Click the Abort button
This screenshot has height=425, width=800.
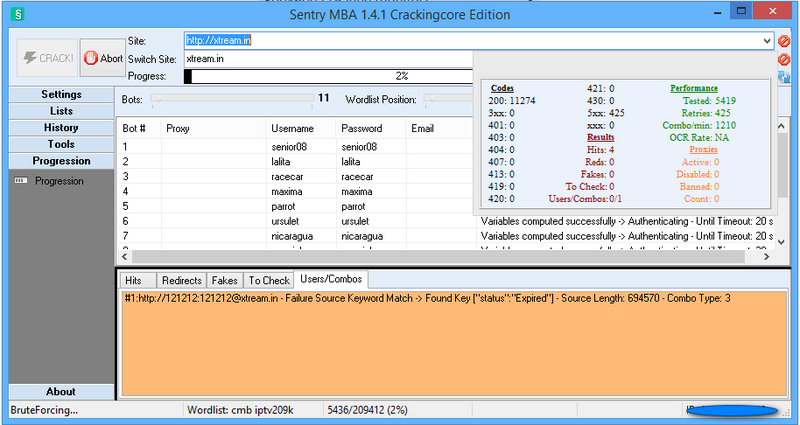click(x=103, y=58)
